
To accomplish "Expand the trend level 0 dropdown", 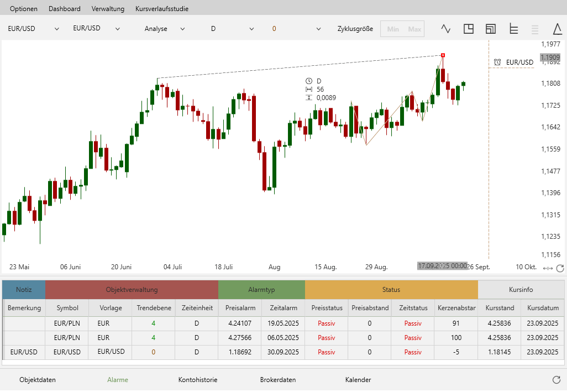I will click(x=296, y=29).
